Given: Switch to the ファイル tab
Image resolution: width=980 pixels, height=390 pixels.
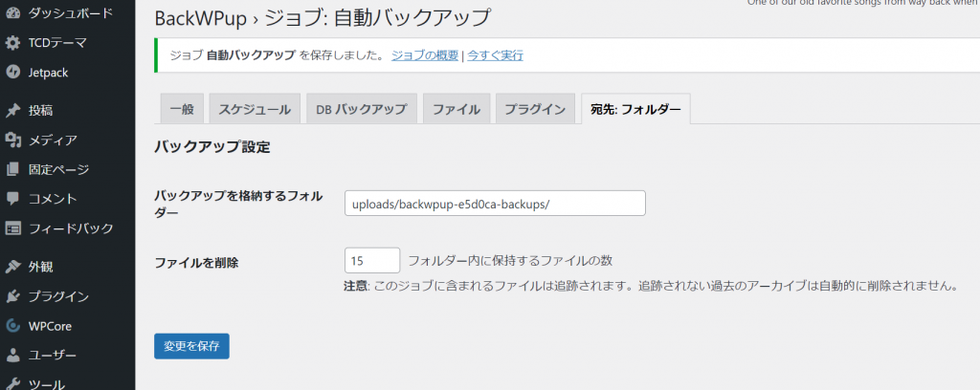Looking at the screenshot, I should click(x=457, y=109).
